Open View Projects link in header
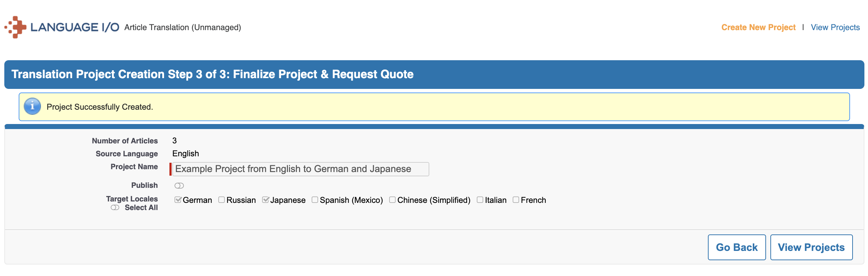 pos(835,27)
